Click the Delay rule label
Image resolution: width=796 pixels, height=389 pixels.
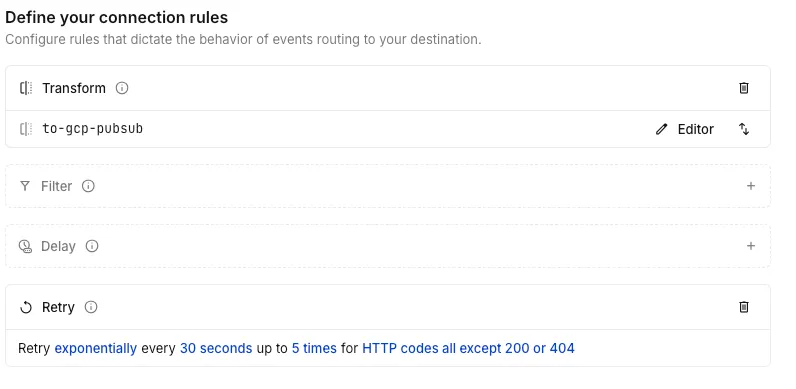pyautogui.click(x=58, y=246)
